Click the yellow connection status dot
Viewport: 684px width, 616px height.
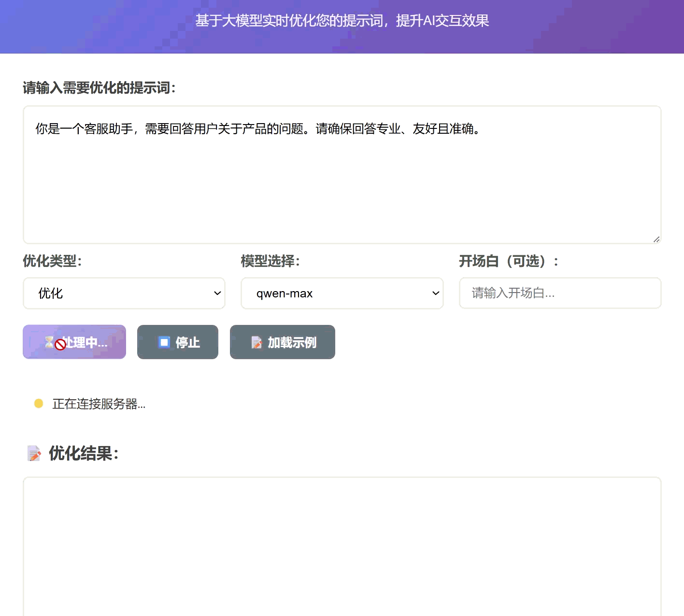coord(39,403)
